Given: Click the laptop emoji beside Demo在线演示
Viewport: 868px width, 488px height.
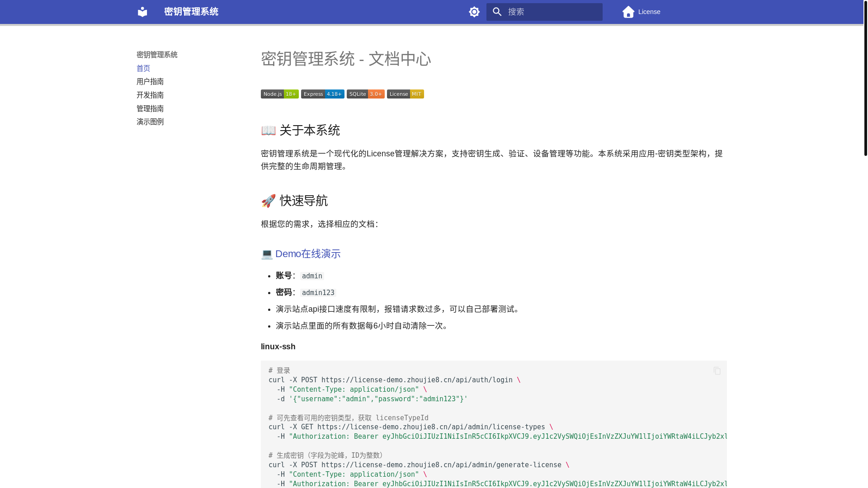Looking at the screenshot, I should click(x=267, y=254).
